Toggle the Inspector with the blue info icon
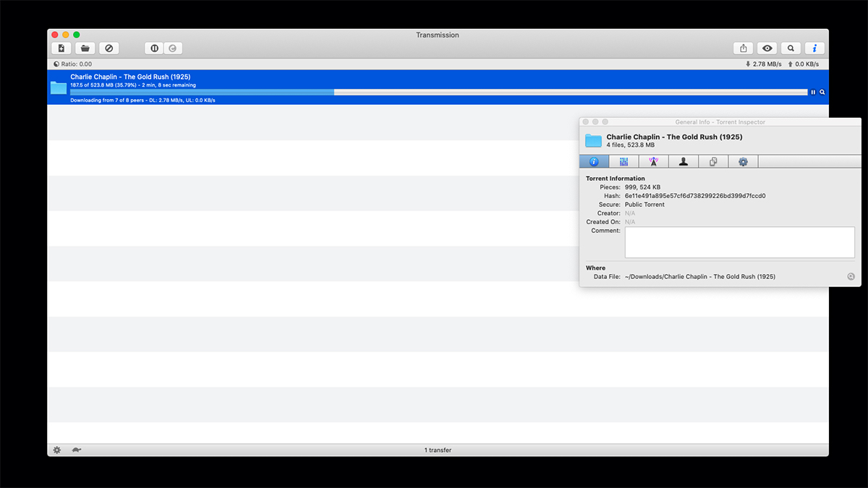 point(814,48)
